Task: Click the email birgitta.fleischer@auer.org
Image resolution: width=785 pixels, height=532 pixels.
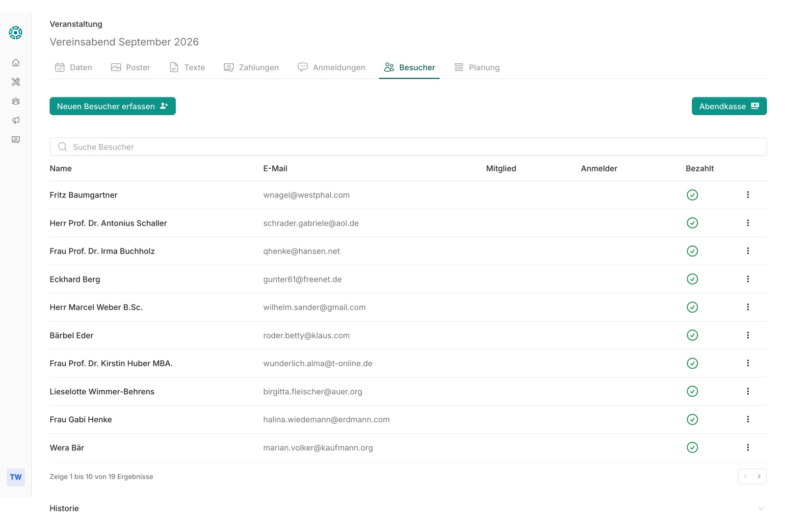Action: pos(313,392)
